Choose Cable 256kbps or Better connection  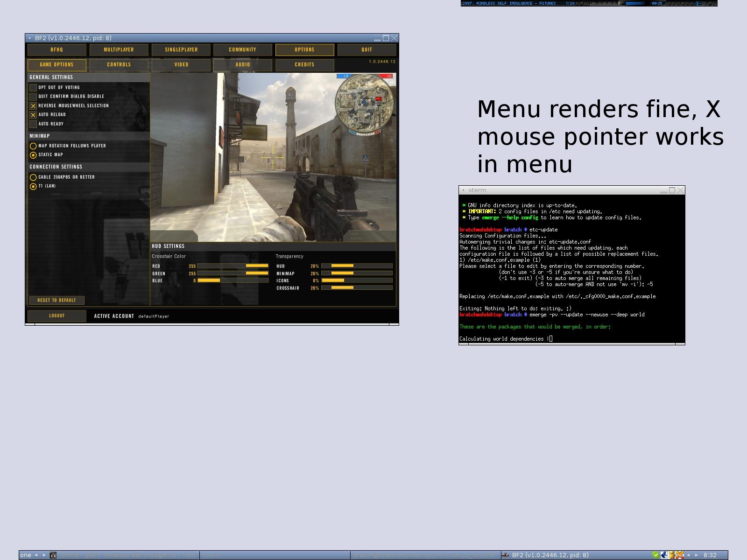pyautogui.click(x=33, y=177)
